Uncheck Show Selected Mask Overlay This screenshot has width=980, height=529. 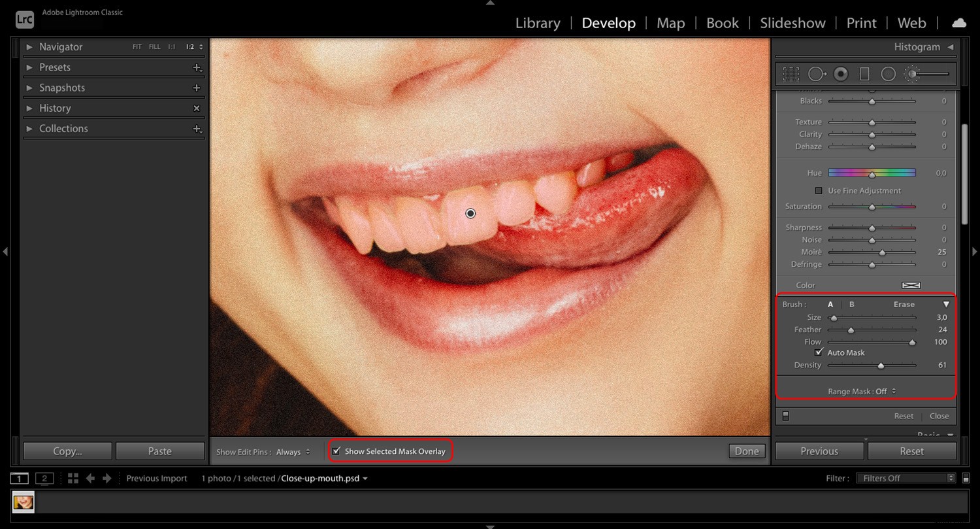click(336, 451)
